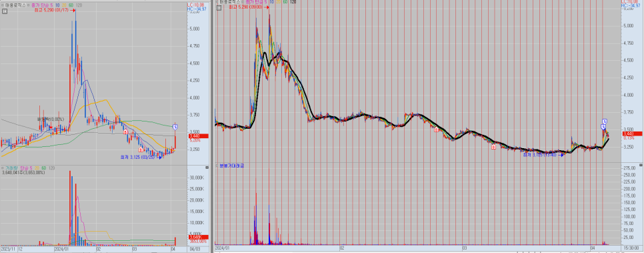644x253 pixels.
Task: Click the small panel button atop right volume scale
Action: pos(641,165)
